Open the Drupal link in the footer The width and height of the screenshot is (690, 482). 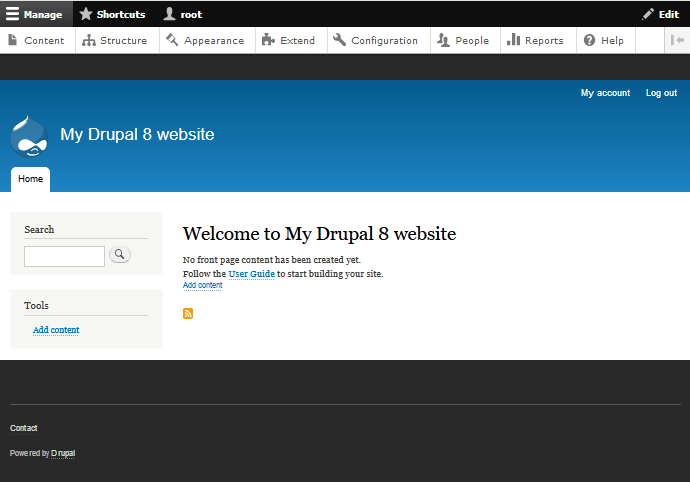pos(63,453)
